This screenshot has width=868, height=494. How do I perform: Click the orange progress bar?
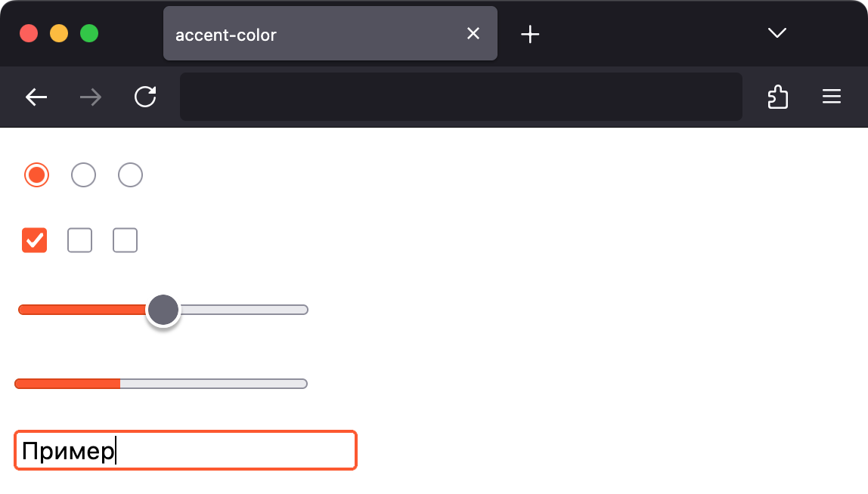160,384
